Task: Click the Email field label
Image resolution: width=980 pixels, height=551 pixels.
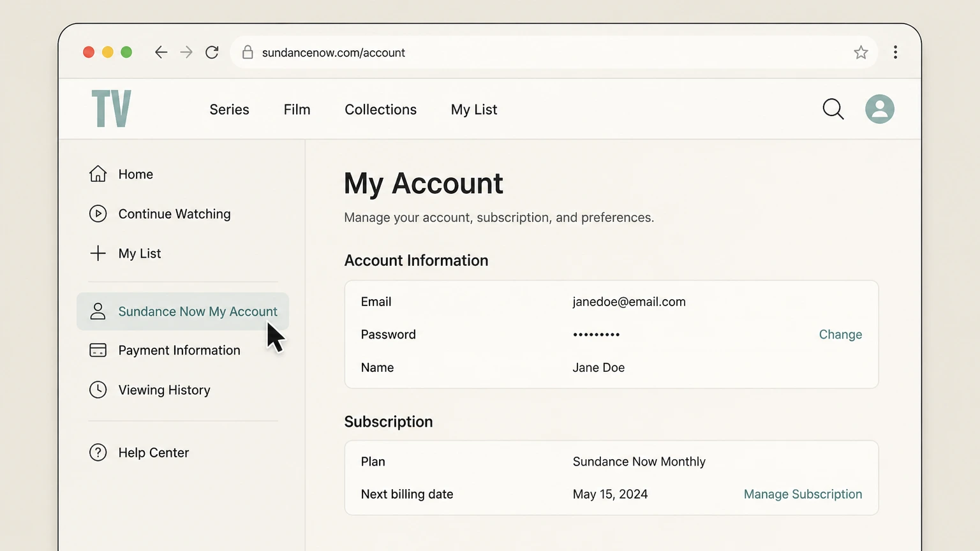Action: pyautogui.click(x=376, y=302)
